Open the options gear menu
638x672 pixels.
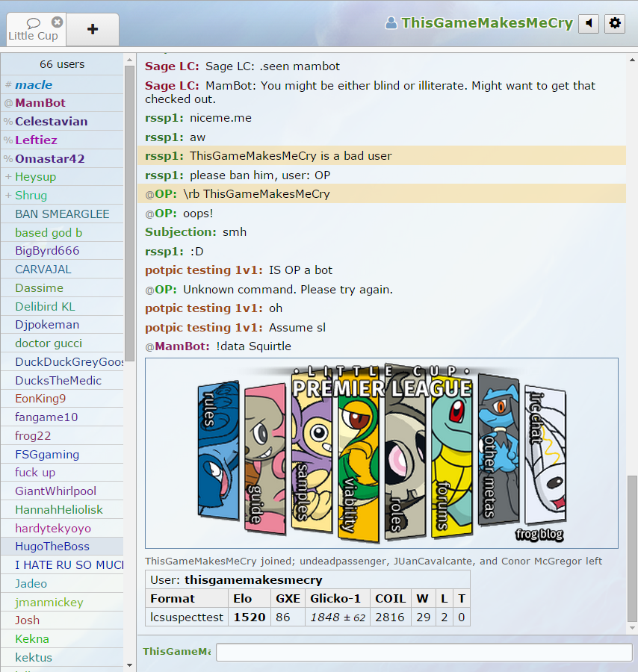[615, 23]
